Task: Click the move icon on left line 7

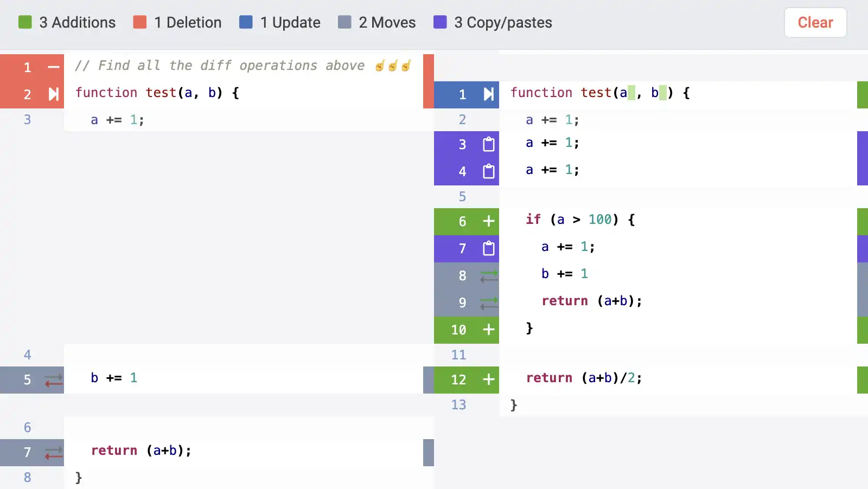Action: pos(53,453)
